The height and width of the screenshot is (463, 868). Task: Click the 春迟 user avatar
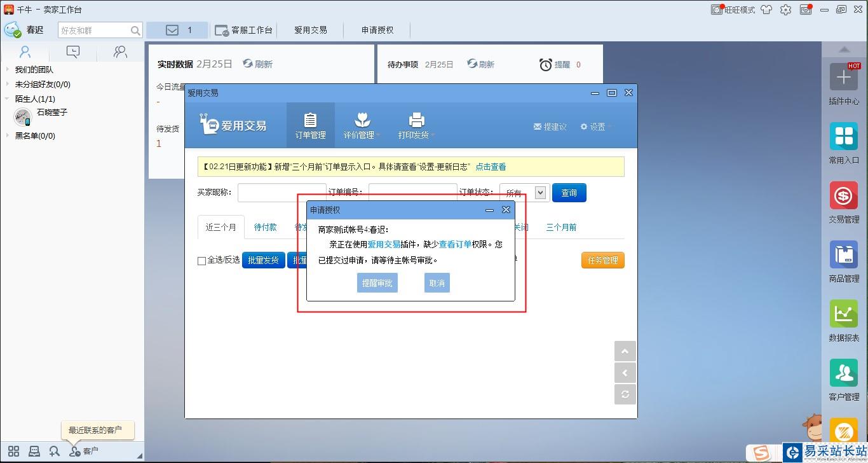coord(13,29)
